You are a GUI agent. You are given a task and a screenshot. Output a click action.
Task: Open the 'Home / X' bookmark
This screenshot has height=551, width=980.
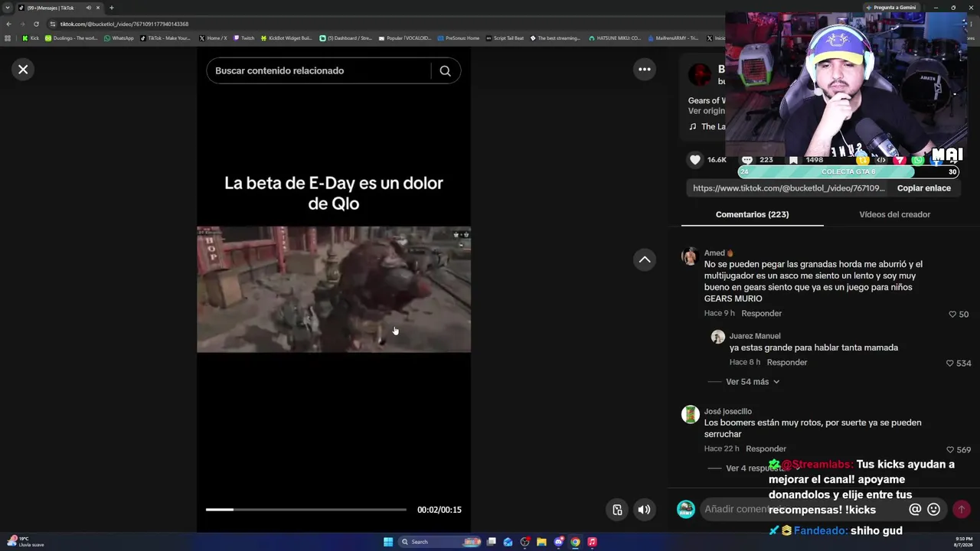pyautogui.click(x=213, y=38)
